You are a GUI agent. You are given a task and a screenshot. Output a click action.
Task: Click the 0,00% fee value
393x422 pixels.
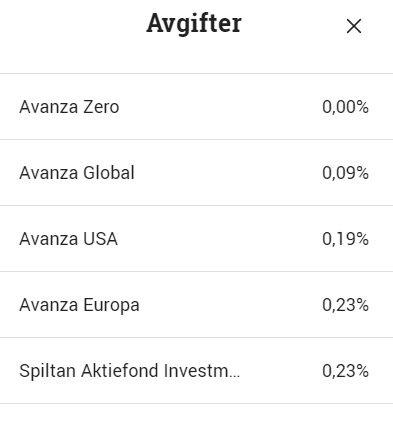[345, 107]
